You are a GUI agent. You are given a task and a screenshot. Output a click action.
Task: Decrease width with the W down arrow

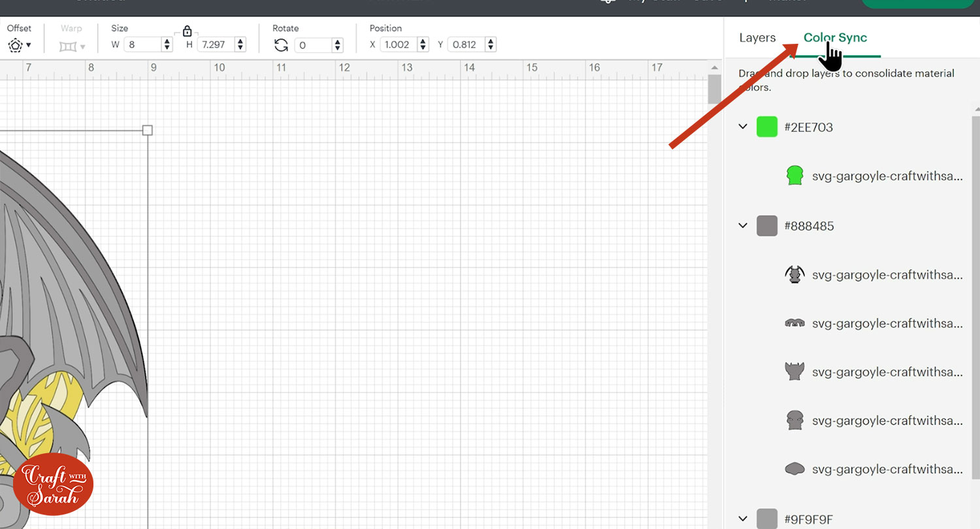coord(167,49)
